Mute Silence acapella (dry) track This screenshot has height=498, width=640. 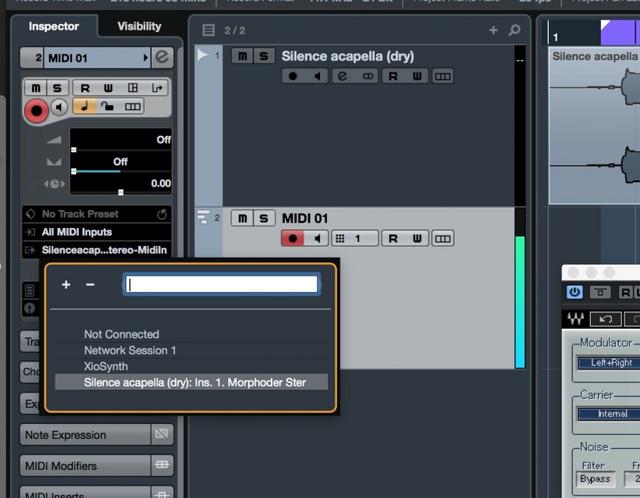(x=242, y=56)
